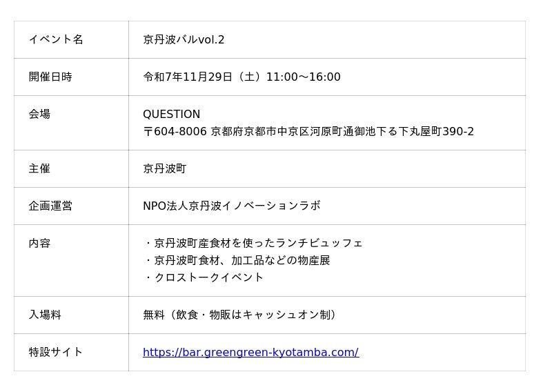This screenshot has height=392, width=552.
Task: Click the 〒604-8006 address line
Action: 308,131
